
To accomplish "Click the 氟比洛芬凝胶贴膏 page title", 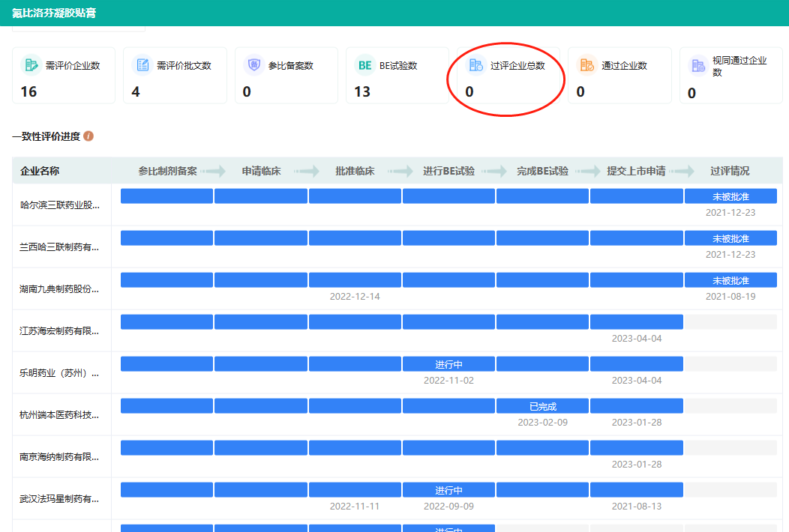I will 54,13.
